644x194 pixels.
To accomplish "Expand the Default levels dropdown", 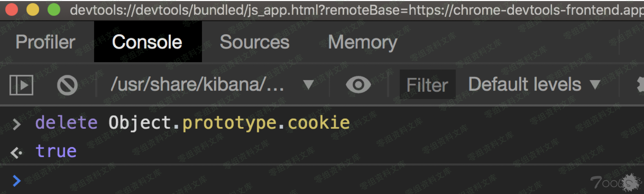I will tap(534, 85).
